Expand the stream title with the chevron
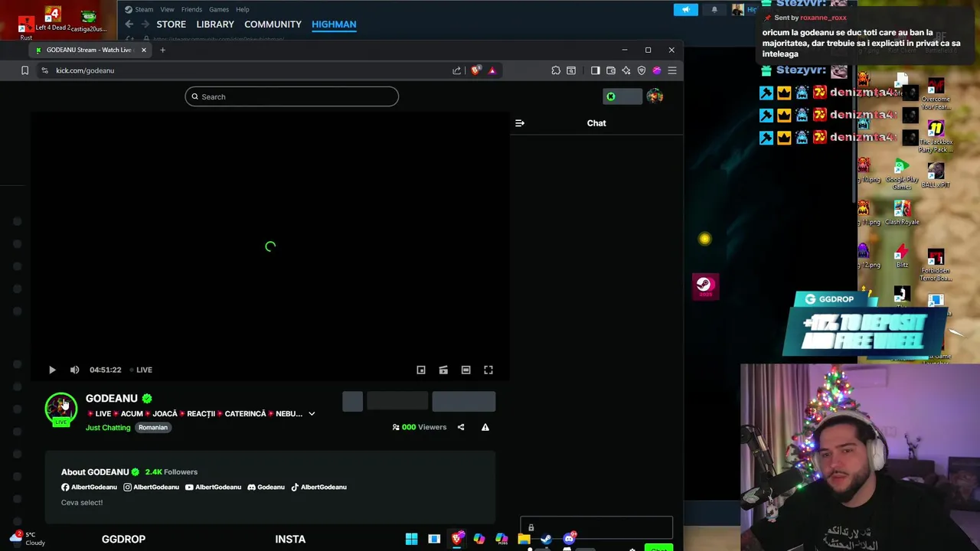Viewport: 980px width, 551px height. (x=312, y=413)
